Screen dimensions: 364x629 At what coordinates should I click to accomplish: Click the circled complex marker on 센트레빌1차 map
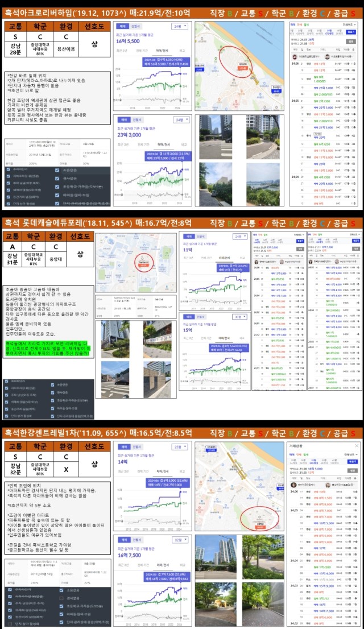click(x=260, y=525)
